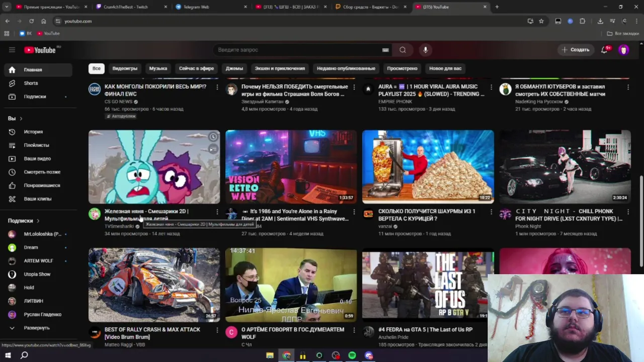
Task: Go to Shorts in the sidebar
Action: tap(38, 83)
